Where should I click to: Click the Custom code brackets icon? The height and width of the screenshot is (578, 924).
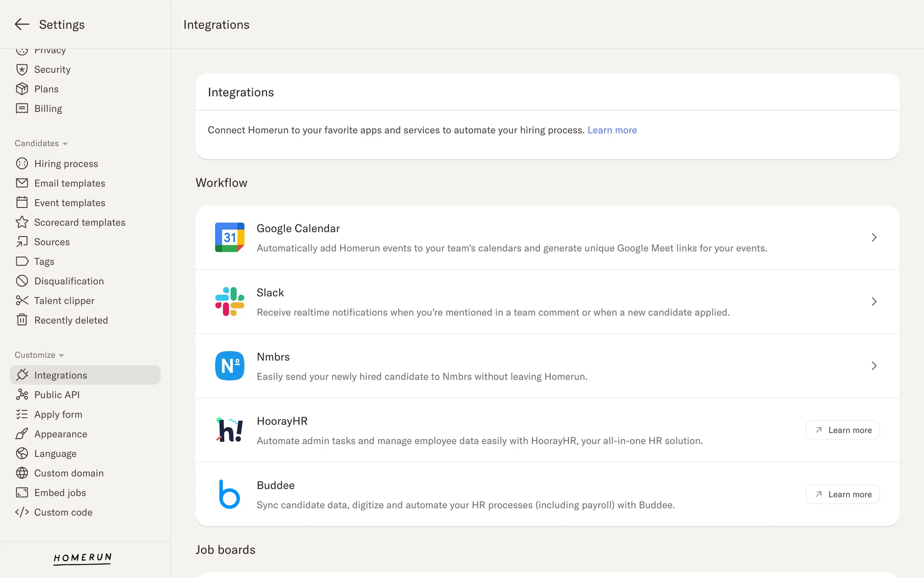click(x=22, y=512)
